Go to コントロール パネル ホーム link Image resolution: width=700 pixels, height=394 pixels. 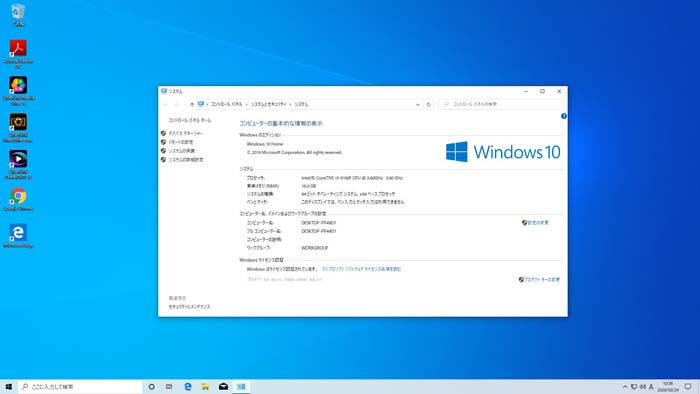(190, 120)
